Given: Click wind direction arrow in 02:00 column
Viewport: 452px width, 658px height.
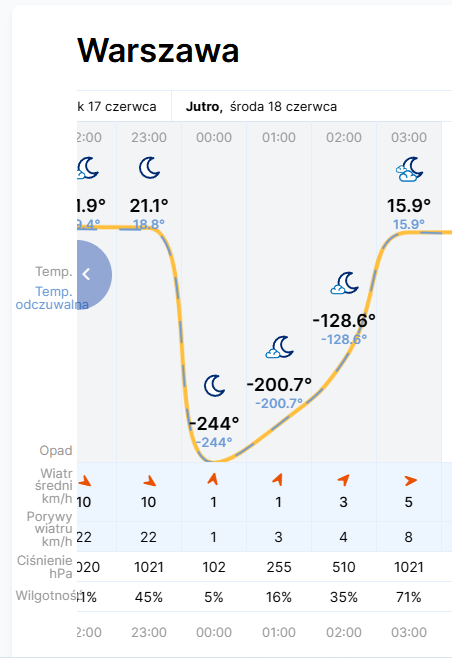Looking at the screenshot, I should (x=343, y=480).
